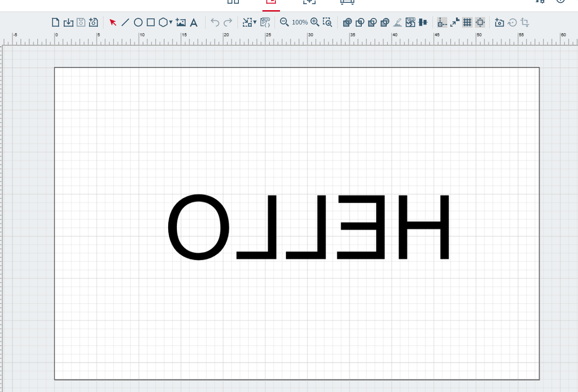The image size is (578, 392).
Task: Click the disabled engraving pen icon
Action: pyautogui.click(x=397, y=22)
